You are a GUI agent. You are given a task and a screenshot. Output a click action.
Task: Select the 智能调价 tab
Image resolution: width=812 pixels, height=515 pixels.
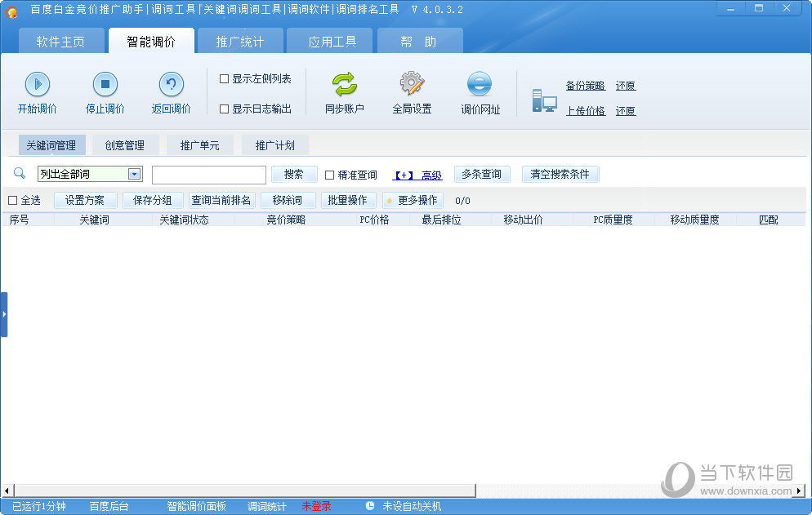pyautogui.click(x=151, y=41)
